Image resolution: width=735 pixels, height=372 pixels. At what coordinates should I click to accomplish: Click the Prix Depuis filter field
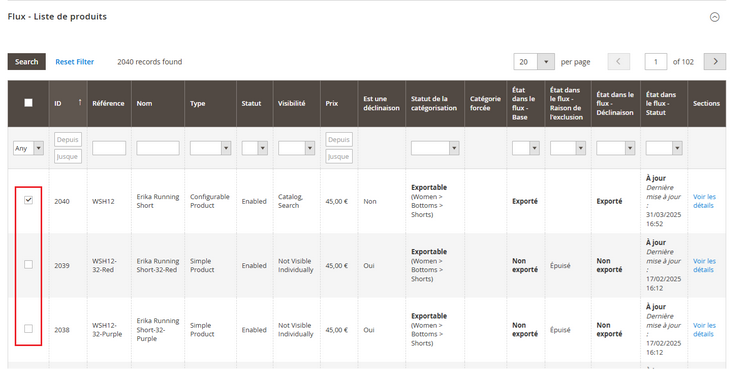339,140
